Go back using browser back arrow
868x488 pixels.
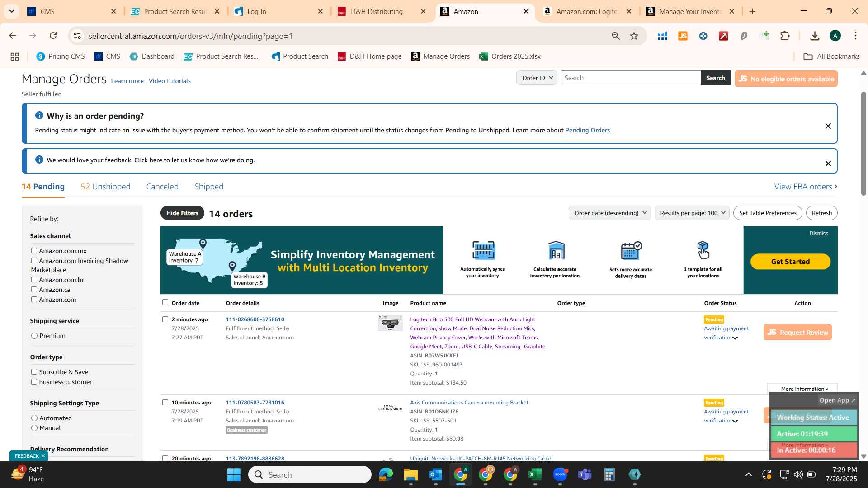(x=13, y=36)
